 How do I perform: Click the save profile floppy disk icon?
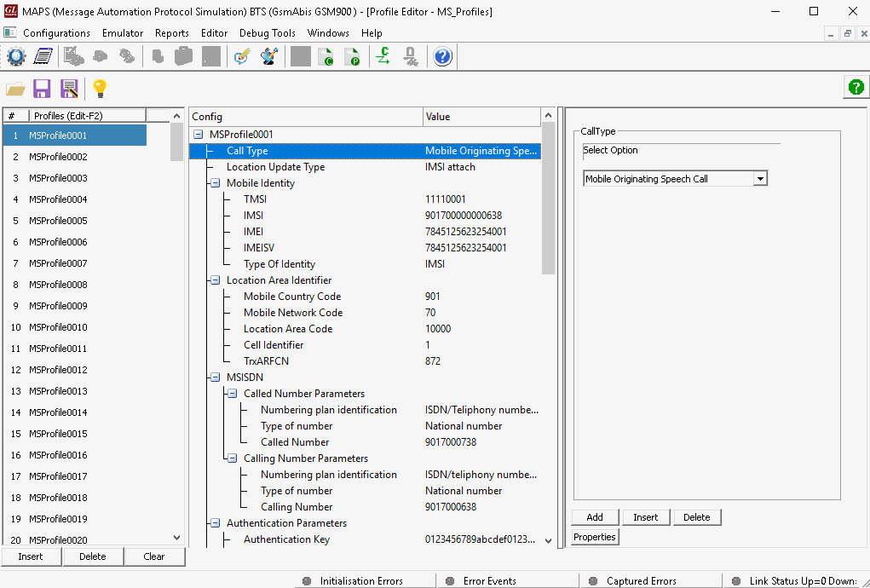[x=42, y=89]
